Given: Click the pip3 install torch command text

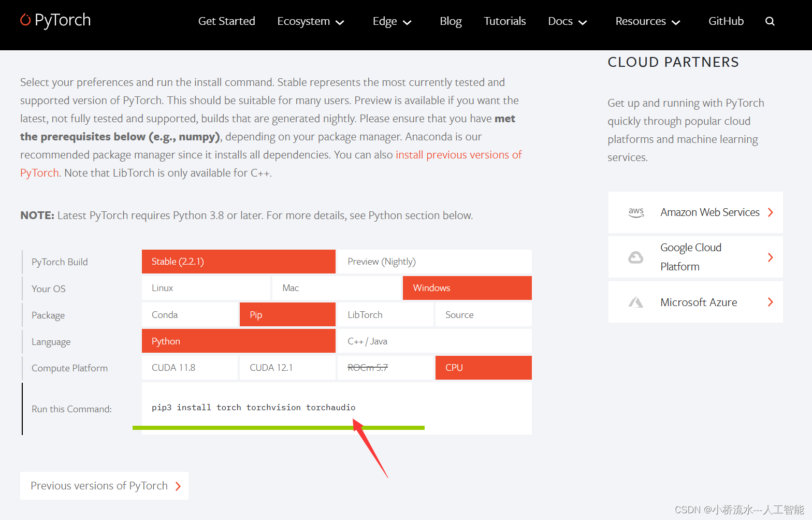Looking at the screenshot, I should [254, 408].
